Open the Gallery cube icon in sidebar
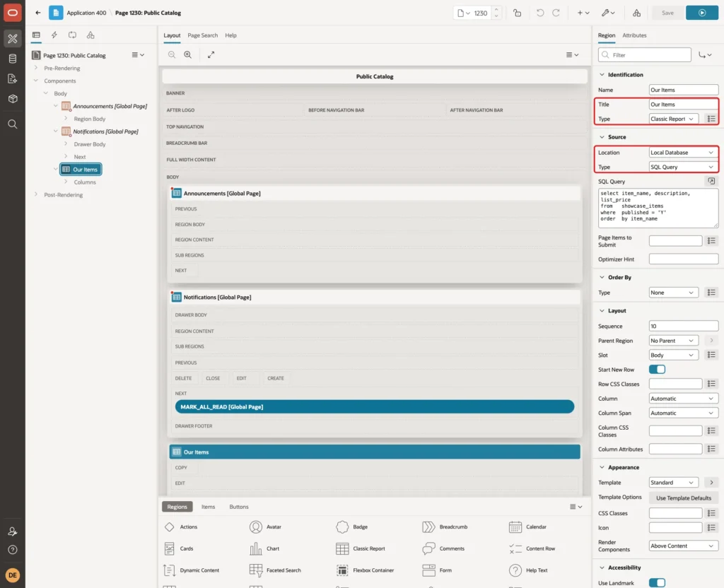 click(13, 99)
